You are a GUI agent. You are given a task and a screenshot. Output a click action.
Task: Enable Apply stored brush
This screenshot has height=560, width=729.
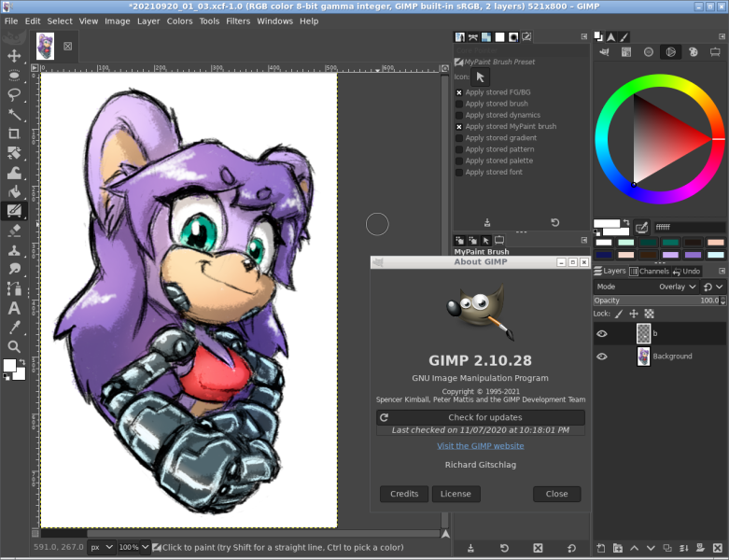tap(459, 104)
